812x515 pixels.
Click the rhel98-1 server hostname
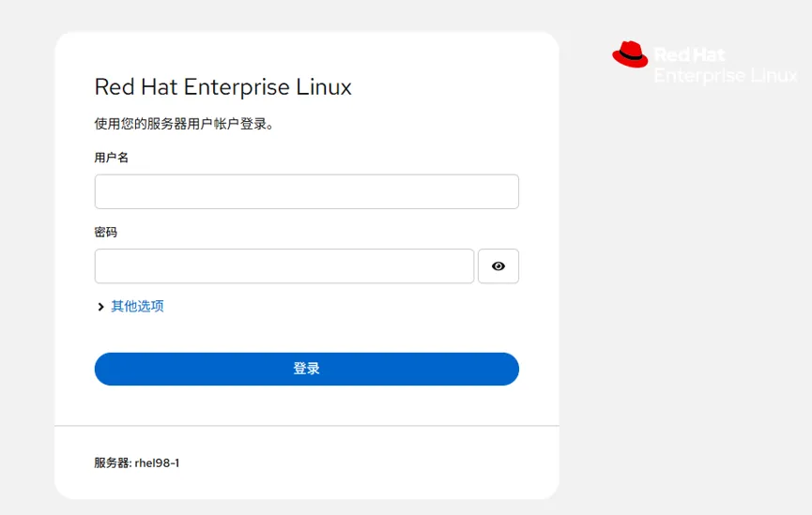[x=157, y=462]
